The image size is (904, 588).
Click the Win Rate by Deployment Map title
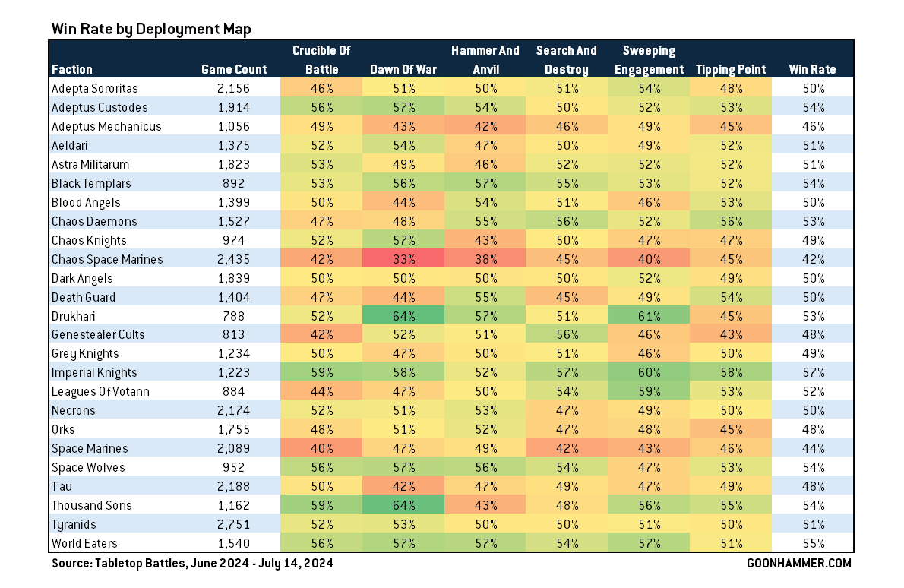pos(151,29)
